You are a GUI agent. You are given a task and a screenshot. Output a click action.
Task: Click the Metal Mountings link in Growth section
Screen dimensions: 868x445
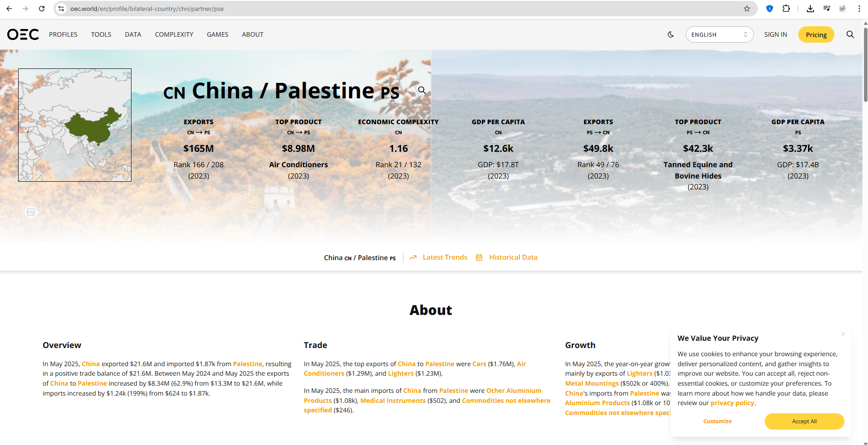(x=592, y=383)
